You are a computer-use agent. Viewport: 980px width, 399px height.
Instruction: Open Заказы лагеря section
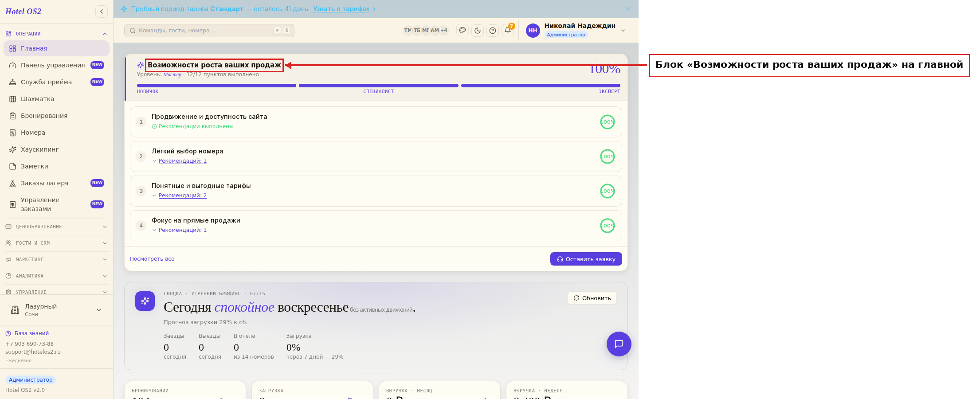coord(56,183)
